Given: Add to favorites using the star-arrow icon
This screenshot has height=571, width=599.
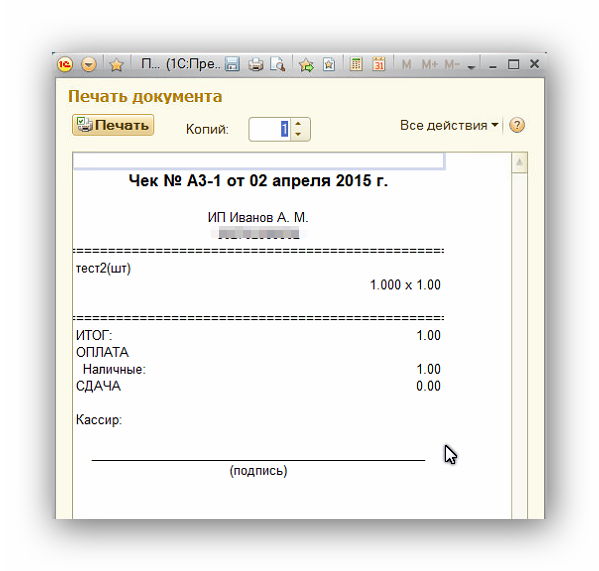Looking at the screenshot, I should tap(306, 65).
